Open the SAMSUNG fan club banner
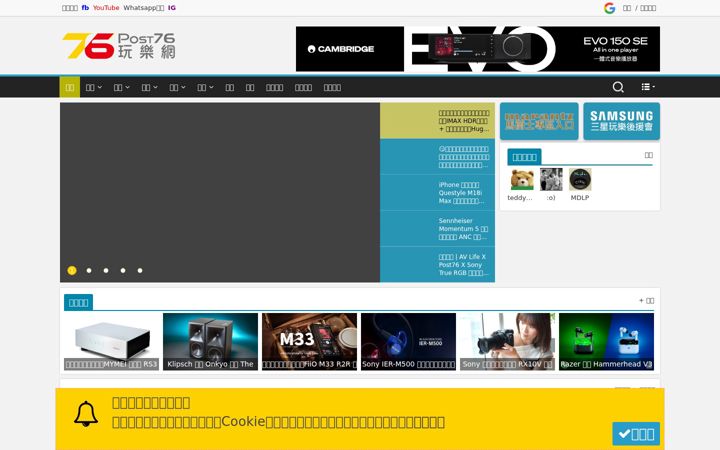This screenshot has height=450, width=720. [621, 121]
